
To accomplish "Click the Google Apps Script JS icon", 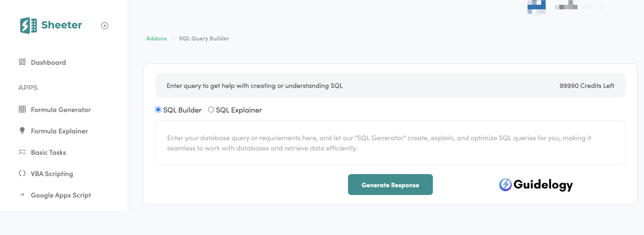I will (22, 195).
